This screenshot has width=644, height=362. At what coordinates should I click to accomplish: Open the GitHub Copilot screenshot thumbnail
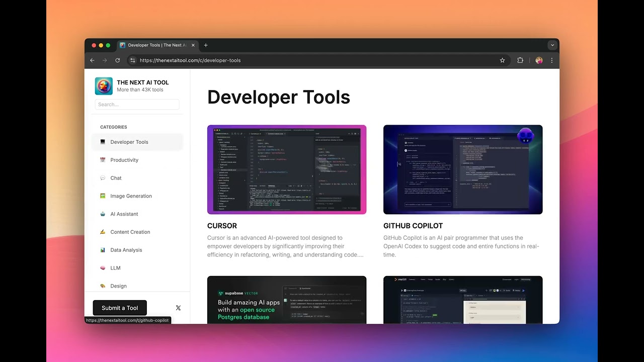point(463,169)
